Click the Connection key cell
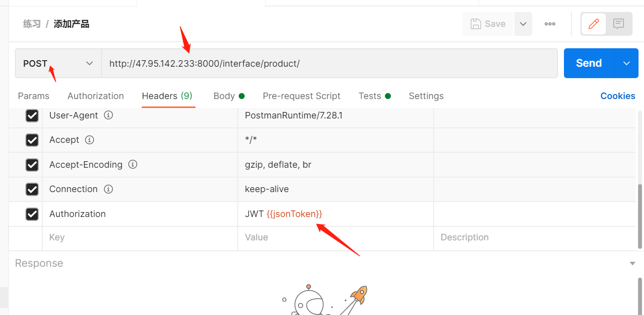The height and width of the screenshot is (315, 644). pos(140,189)
